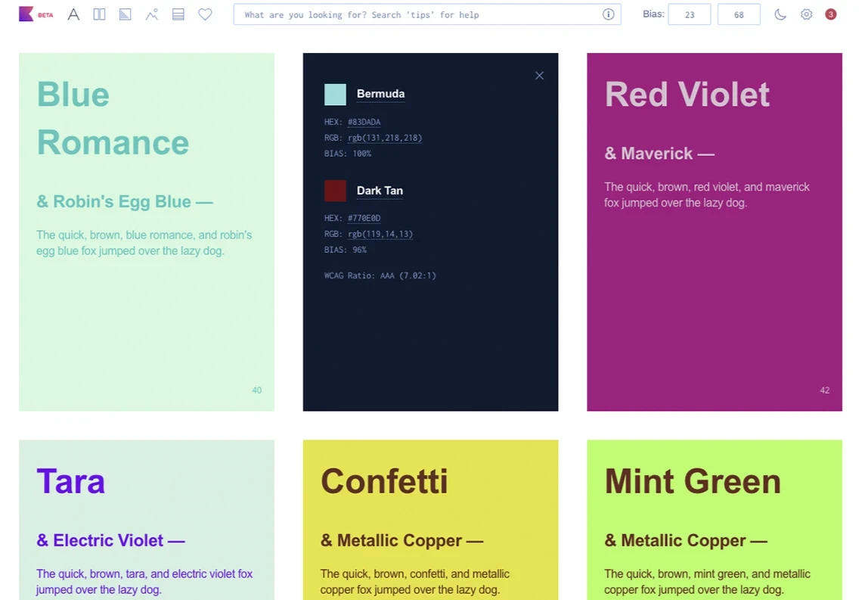The height and width of the screenshot is (600, 868).
Task: Open settings with the gear icon
Action: (806, 14)
